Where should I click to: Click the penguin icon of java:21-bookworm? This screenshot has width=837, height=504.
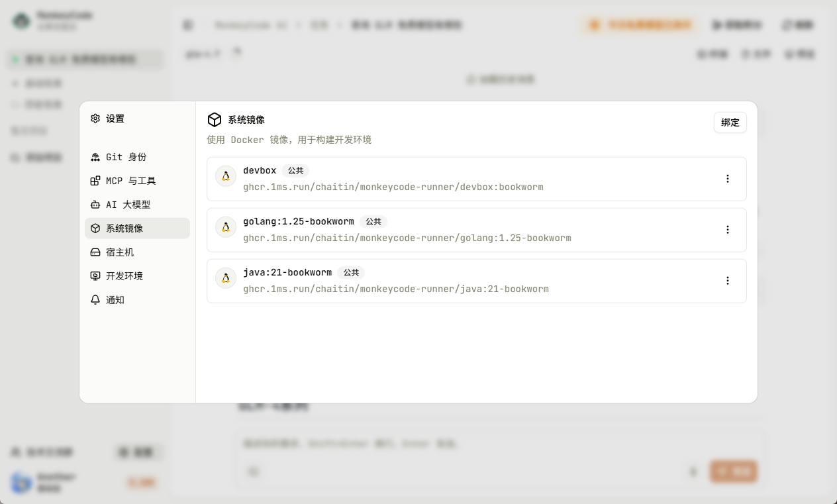tap(226, 277)
